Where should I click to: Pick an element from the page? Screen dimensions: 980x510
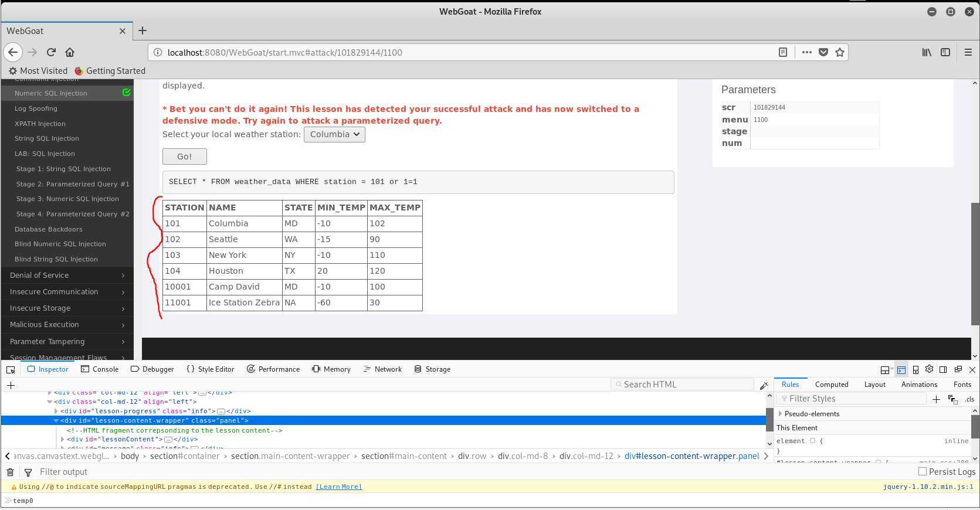(11, 369)
